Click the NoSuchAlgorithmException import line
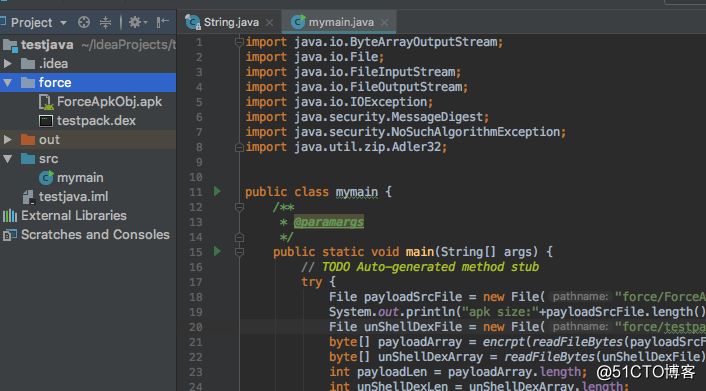 pos(405,132)
